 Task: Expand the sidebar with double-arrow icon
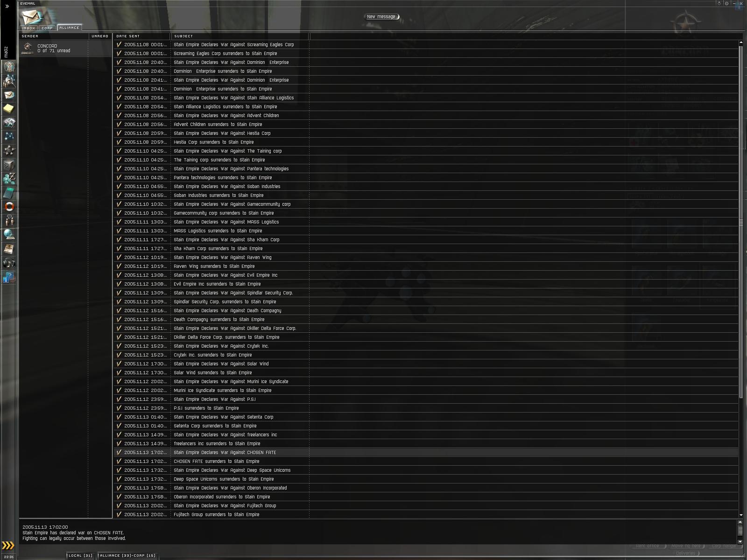coord(7,7)
